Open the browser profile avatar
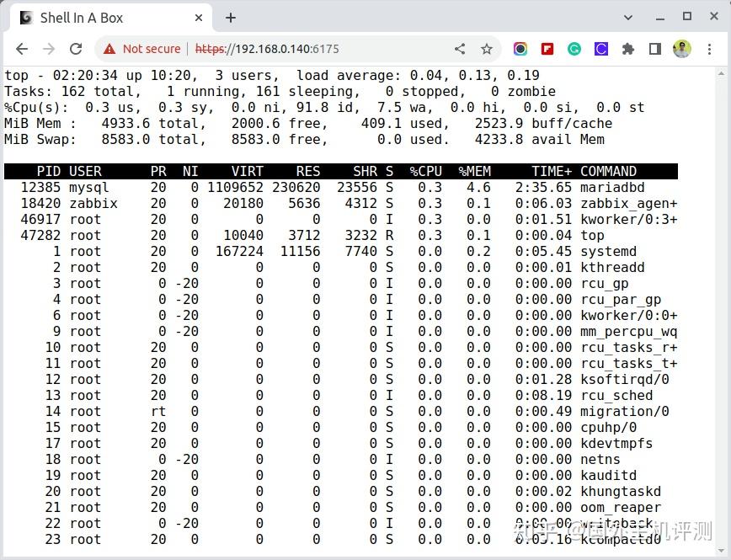 pos(682,49)
